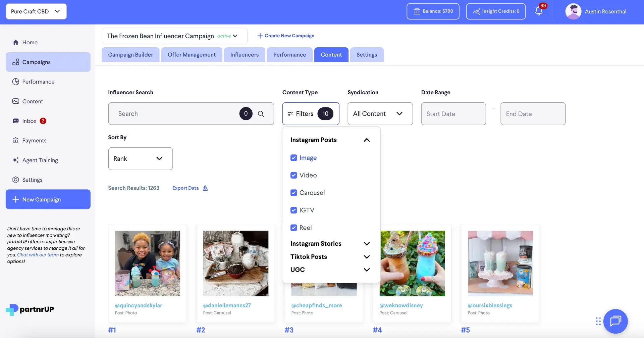Viewport: 644px width, 338px height.
Task: Click the search magnifier in Influencer Search
Action: click(x=261, y=113)
